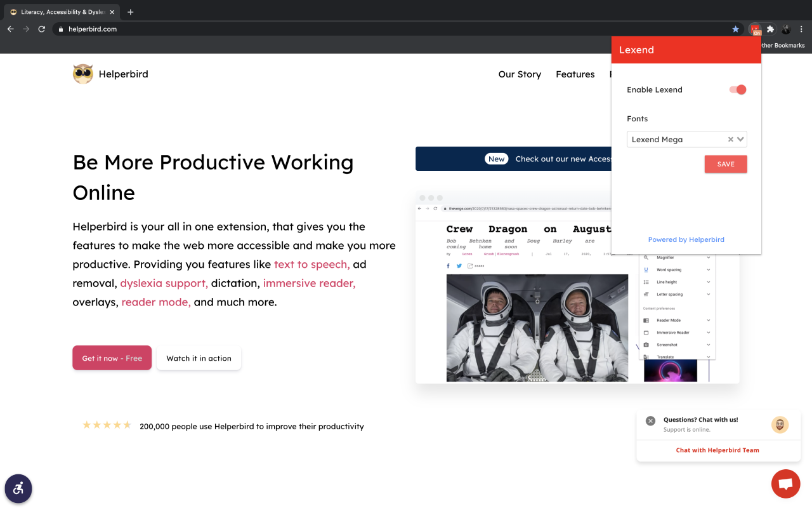
Task: Click the five-star rating icons
Action: [107, 425]
